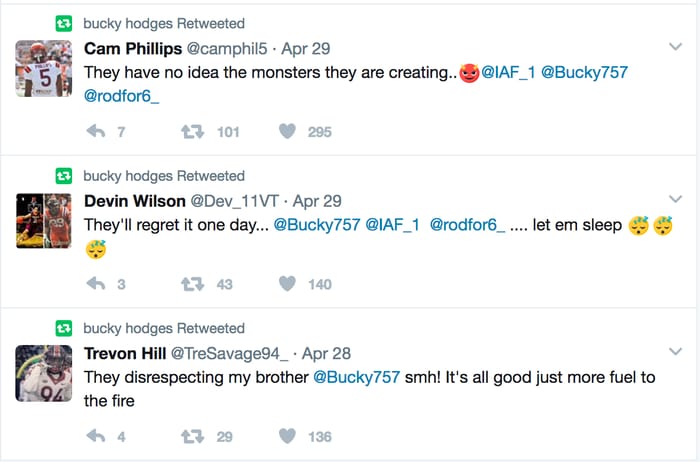Screen dimensions: 700x462
Task: Open more options for Cam Phillips' tweet
Action: (x=675, y=46)
